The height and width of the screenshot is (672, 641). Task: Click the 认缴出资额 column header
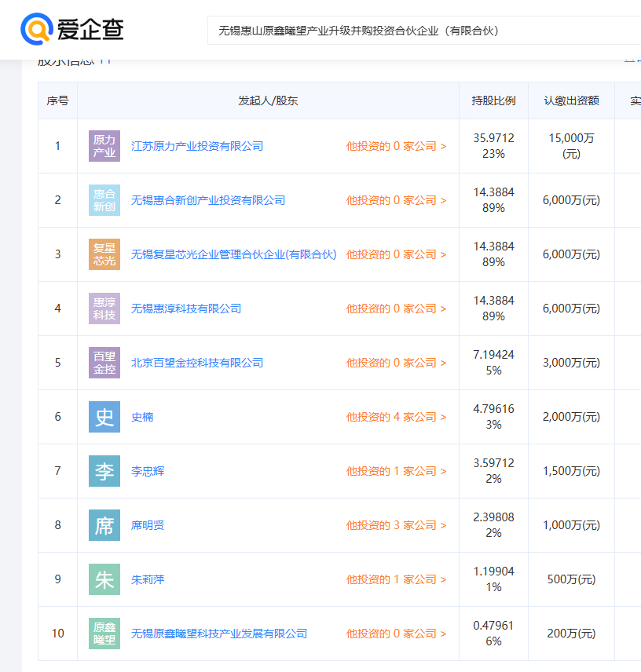coord(572,100)
